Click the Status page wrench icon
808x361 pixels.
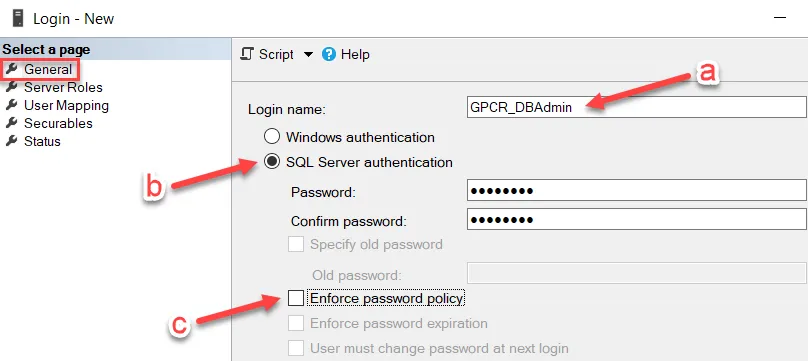click(12, 141)
